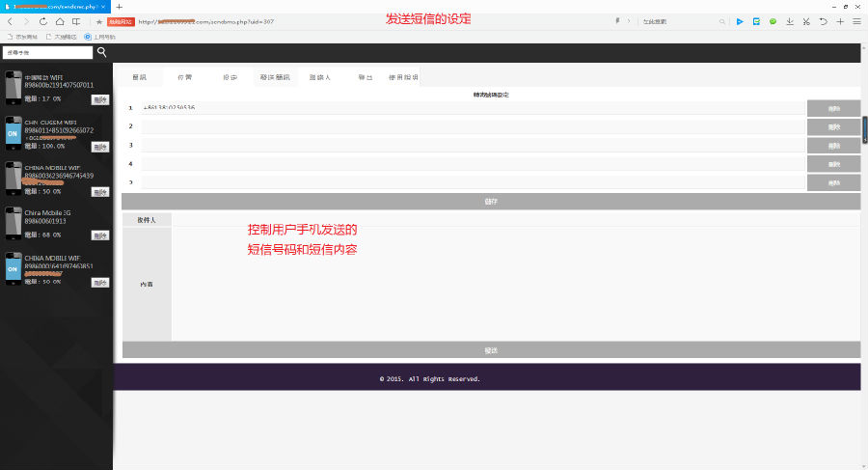Click the empty number field in row 2
Image resolution: width=868 pixels, height=470 pixels.
pos(474,126)
